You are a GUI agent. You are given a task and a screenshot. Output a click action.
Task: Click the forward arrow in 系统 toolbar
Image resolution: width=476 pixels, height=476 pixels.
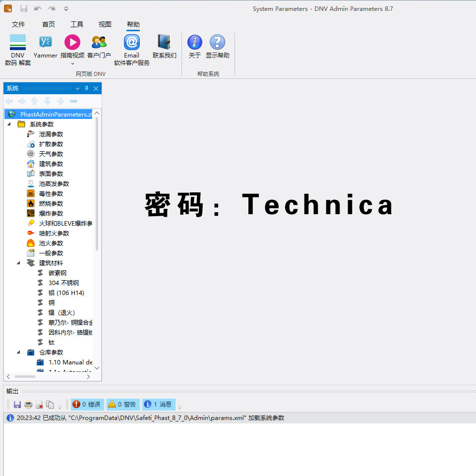[22, 101]
